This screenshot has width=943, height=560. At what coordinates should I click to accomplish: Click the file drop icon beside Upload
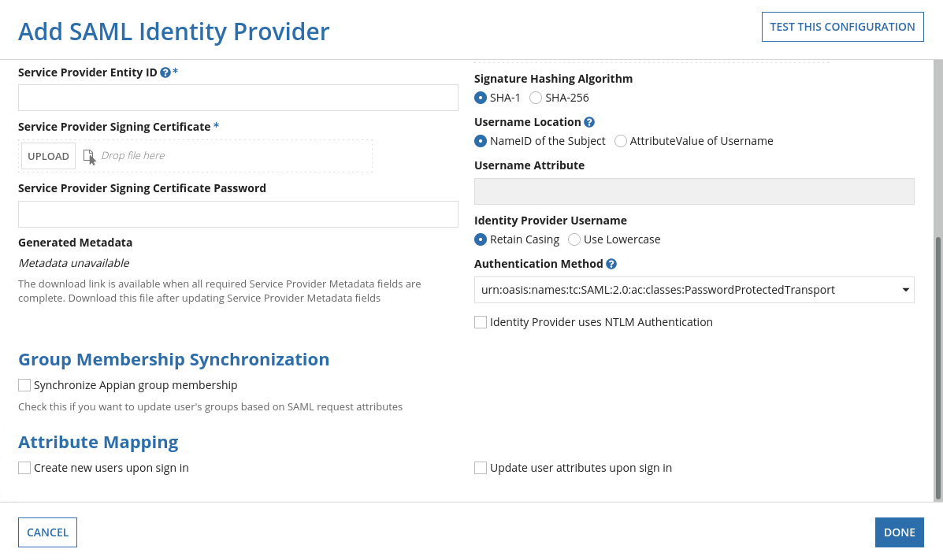pyautogui.click(x=89, y=156)
